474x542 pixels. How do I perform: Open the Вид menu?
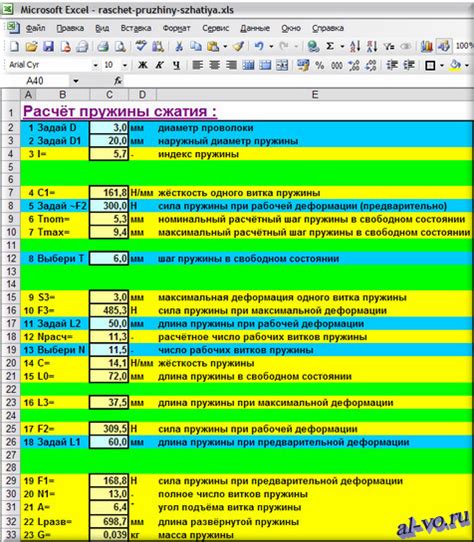pos(102,28)
